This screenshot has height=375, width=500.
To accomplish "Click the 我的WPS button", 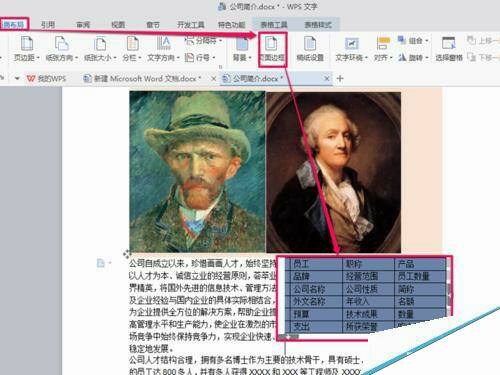I will (x=46, y=79).
